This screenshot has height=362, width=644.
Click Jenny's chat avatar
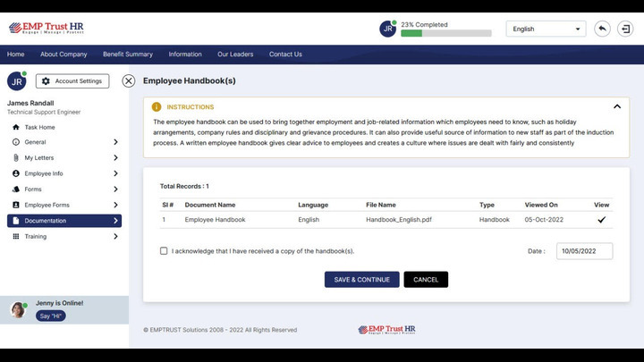coord(18,309)
